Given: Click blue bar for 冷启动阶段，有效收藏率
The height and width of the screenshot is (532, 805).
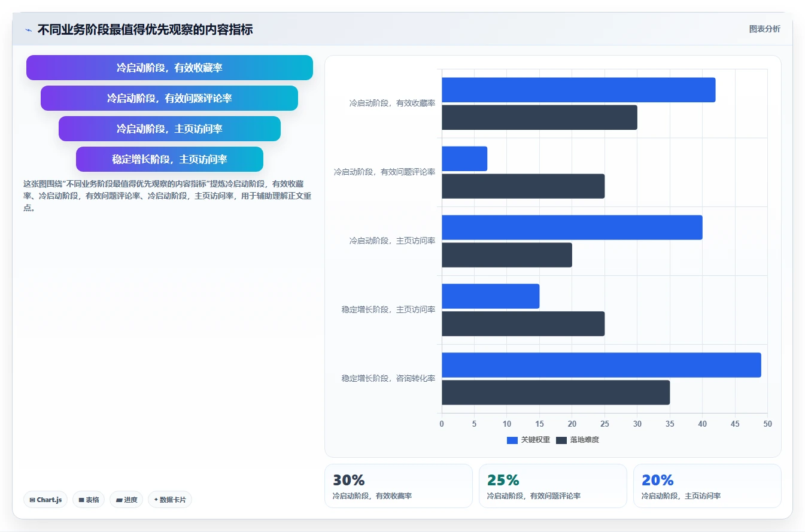Looking at the screenshot, I should [x=579, y=90].
